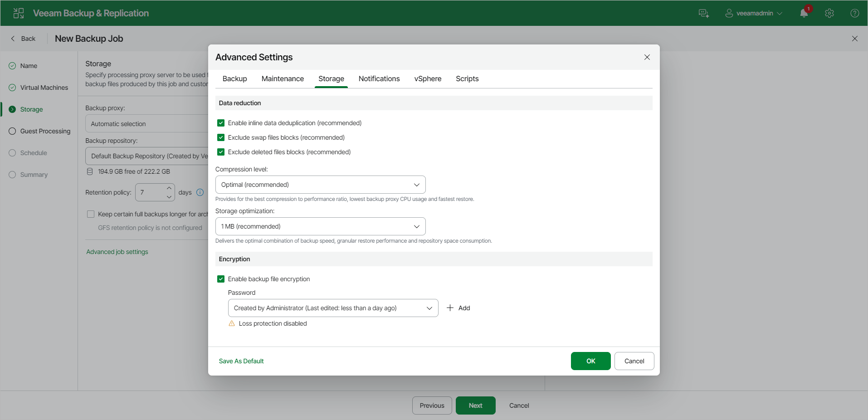Screen dimensions: 868x420
Task: Click the Add password button label
Action: (x=464, y=308)
